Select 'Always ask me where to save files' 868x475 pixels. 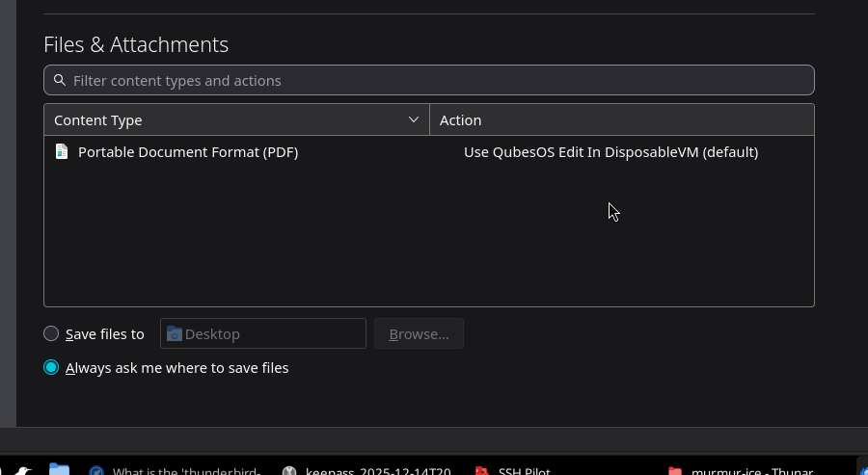[51, 367]
